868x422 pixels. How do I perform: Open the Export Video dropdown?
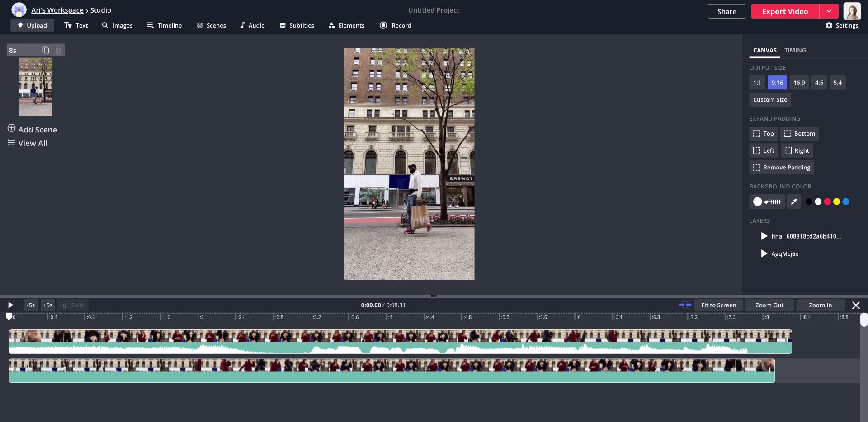click(829, 11)
